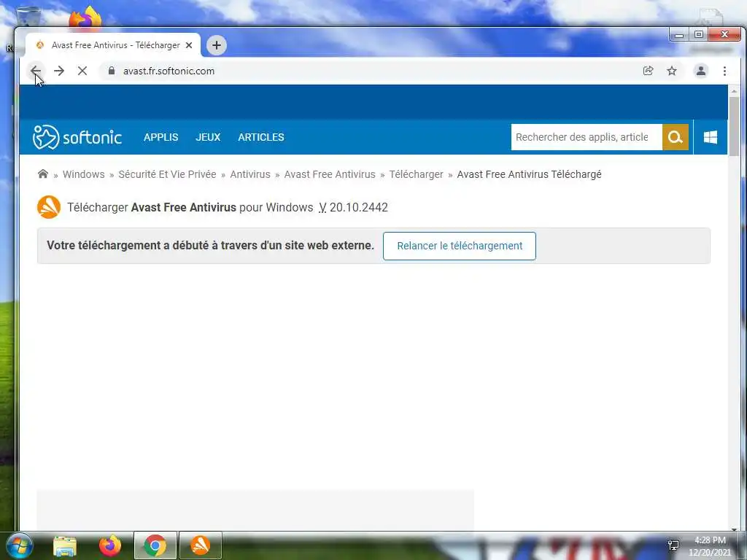Screen dimensions: 747x560
Task: Click the orange Avast icon beside the title
Action: tap(49, 207)
